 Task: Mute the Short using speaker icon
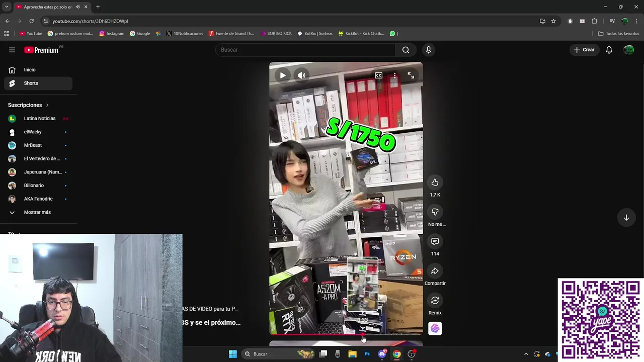301,75
